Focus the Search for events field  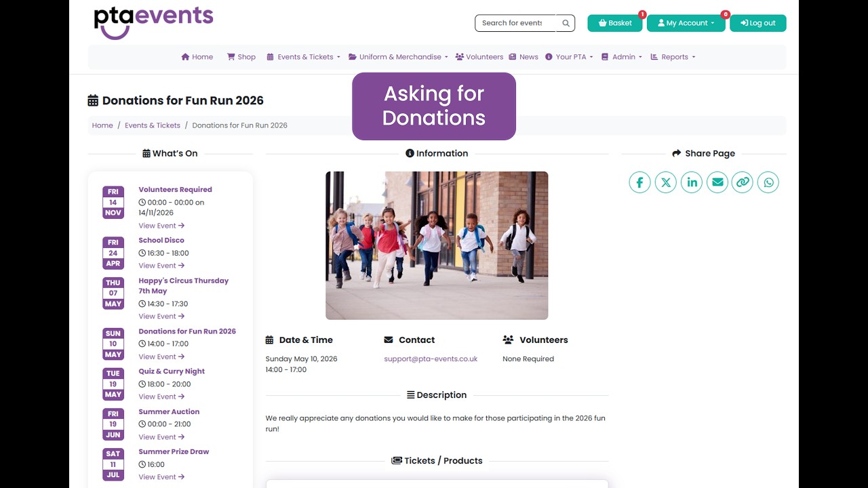[515, 23]
